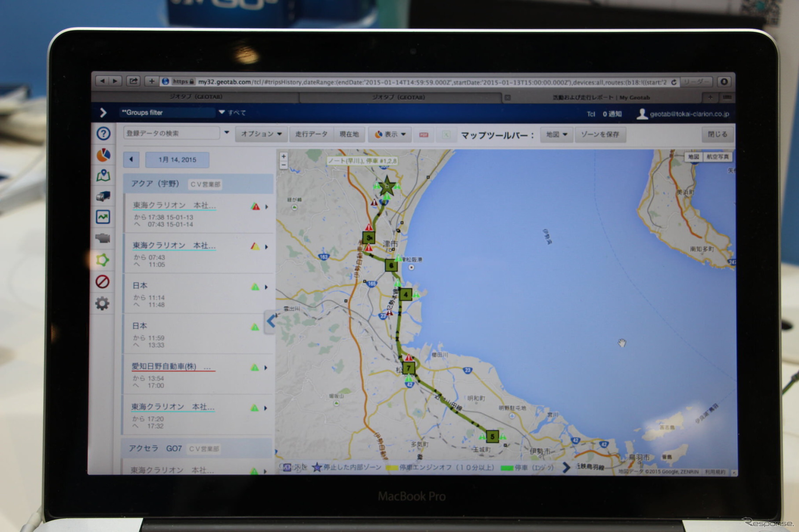Switch the map to 航空写真 view
This screenshot has height=532, width=799.
tap(717, 157)
